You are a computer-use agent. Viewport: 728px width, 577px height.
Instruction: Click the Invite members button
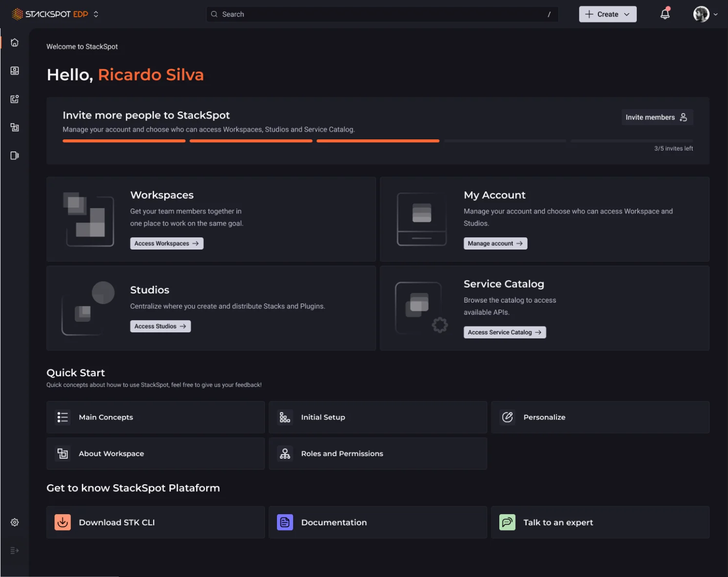tap(657, 117)
